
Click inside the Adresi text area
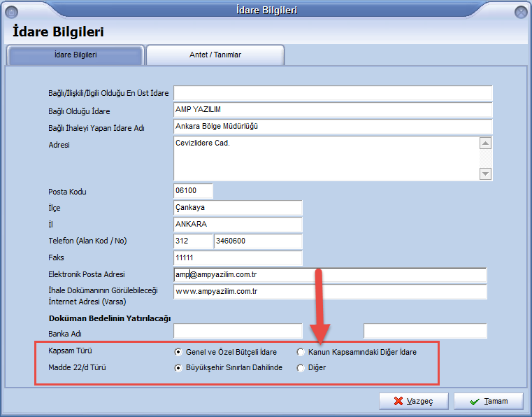pos(325,158)
